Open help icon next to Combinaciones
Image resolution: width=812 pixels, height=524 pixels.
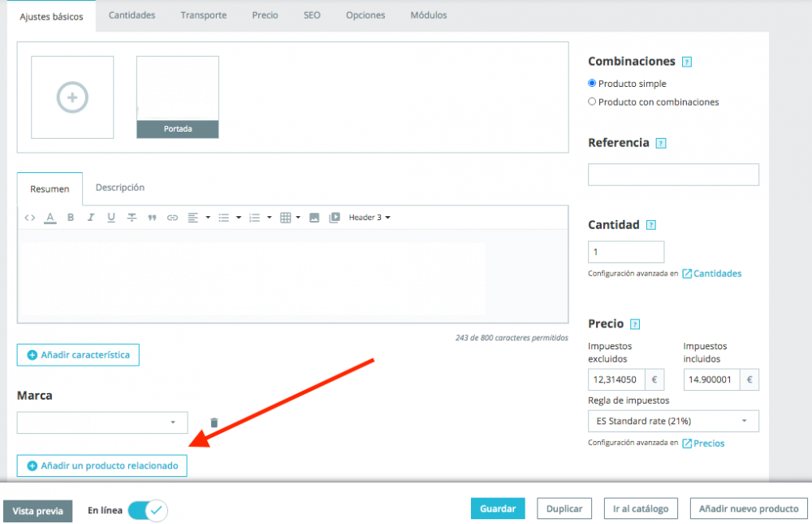point(687,62)
